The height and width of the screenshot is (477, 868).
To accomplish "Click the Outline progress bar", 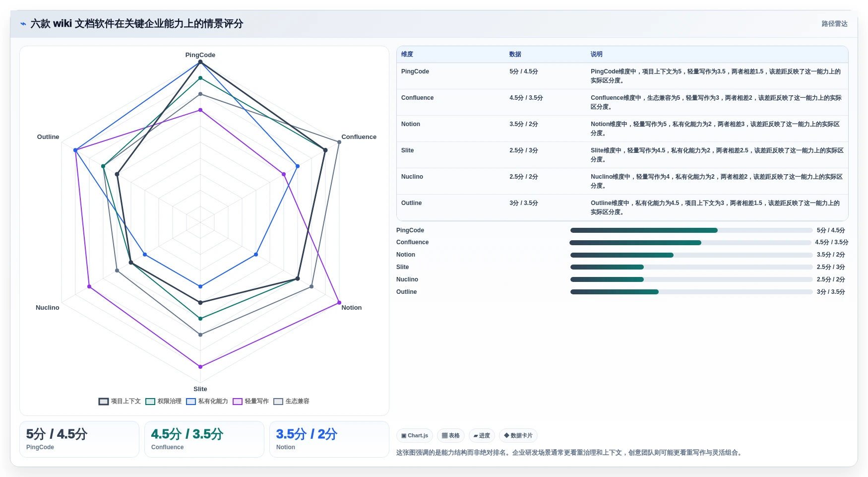I will click(x=691, y=292).
